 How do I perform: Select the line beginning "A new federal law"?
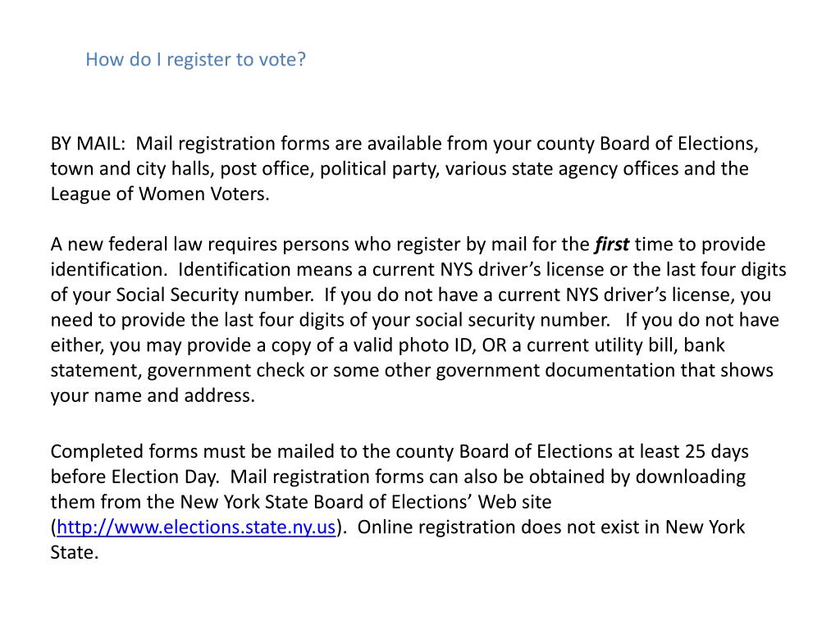(x=320, y=244)
